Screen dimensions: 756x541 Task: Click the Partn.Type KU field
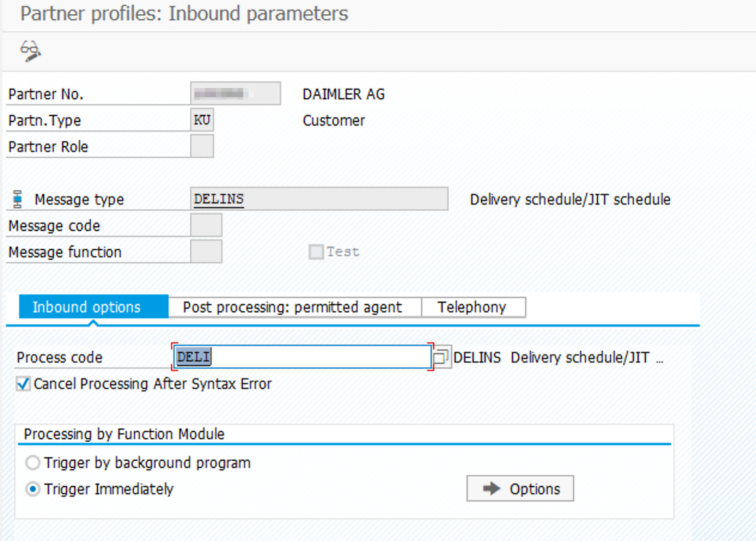[202, 120]
